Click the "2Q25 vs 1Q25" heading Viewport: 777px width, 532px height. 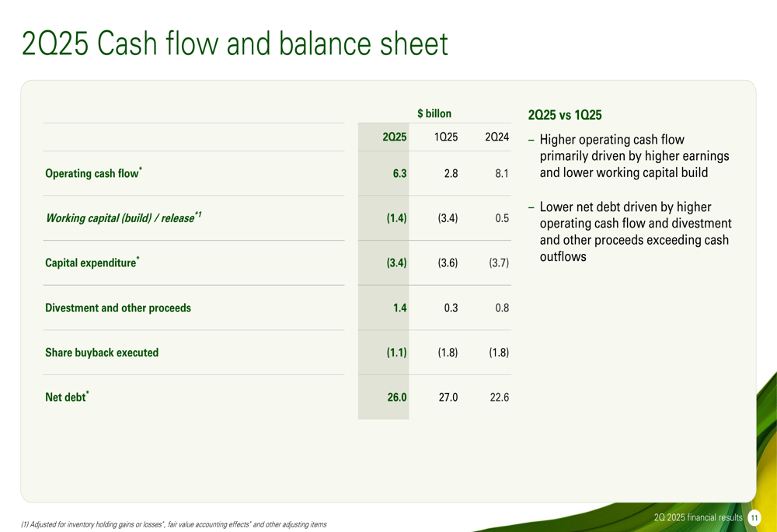click(565, 115)
